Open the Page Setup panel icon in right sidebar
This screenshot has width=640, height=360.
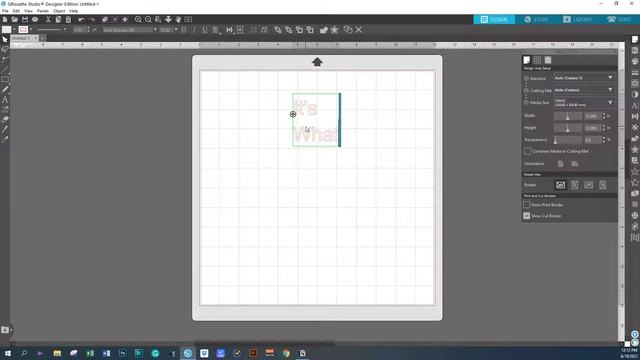pos(635,40)
